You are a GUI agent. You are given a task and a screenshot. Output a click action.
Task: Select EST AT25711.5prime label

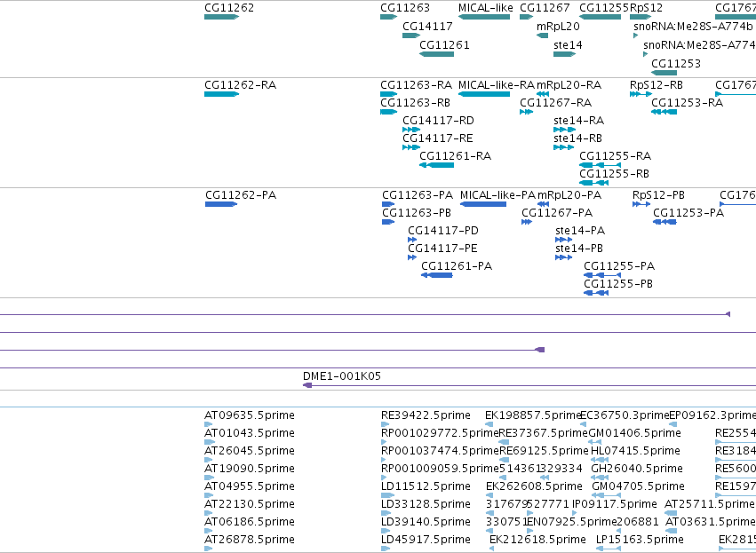pyautogui.click(x=709, y=504)
